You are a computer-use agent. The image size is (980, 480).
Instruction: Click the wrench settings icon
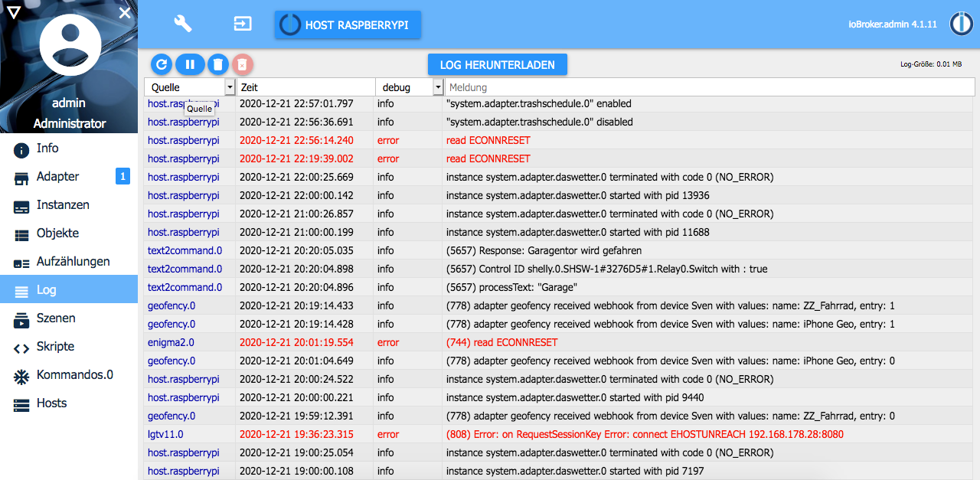pyautogui.click(x=183, y=24)
